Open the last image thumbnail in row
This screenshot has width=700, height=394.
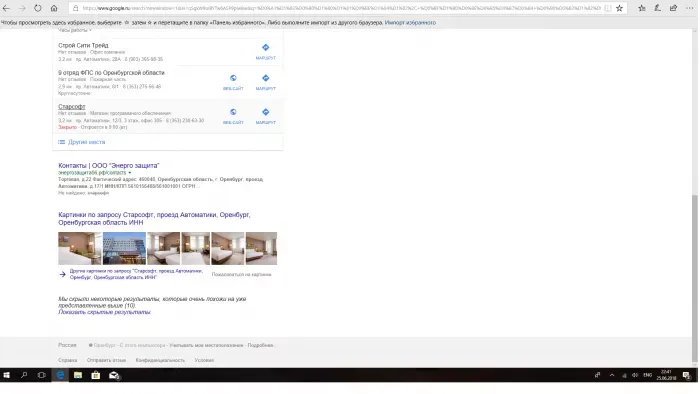pyautogui.click(x=261, y=249)
